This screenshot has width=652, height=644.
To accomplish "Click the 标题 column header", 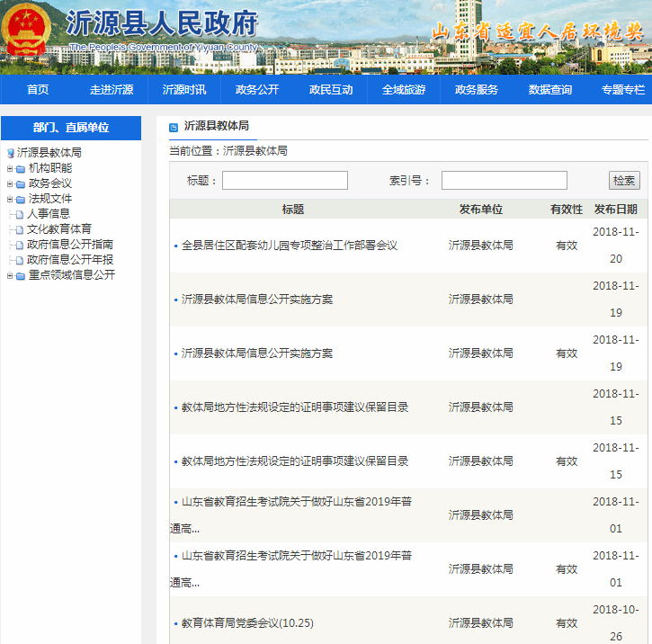I will point(293,210).
